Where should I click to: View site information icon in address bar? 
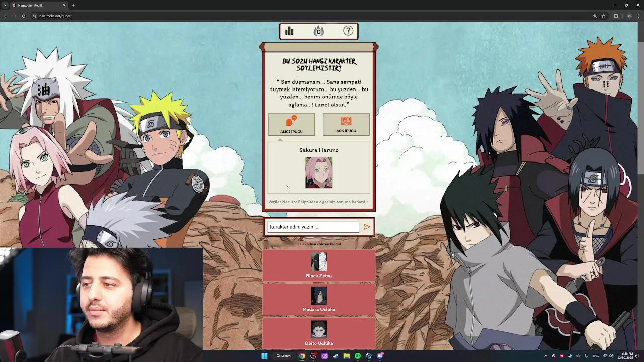coord(35,16)
